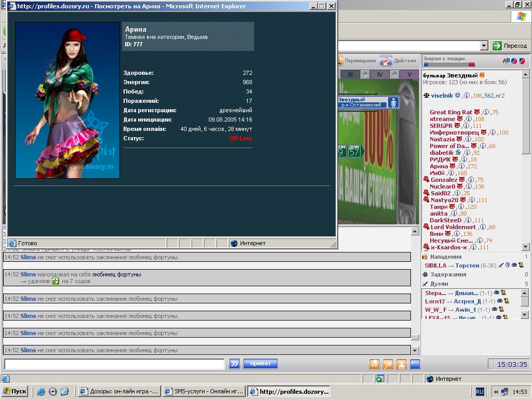Toggle the RU keyboard language indicator
The image size is (532, 399).
480,391
